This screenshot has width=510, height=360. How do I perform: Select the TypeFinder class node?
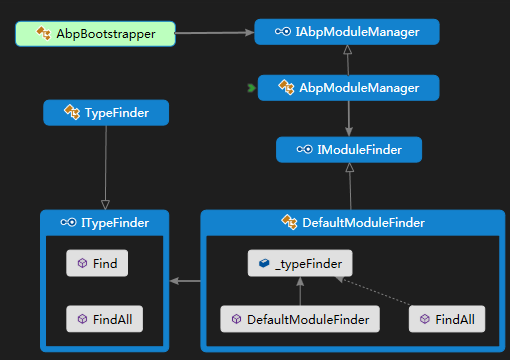106,113
